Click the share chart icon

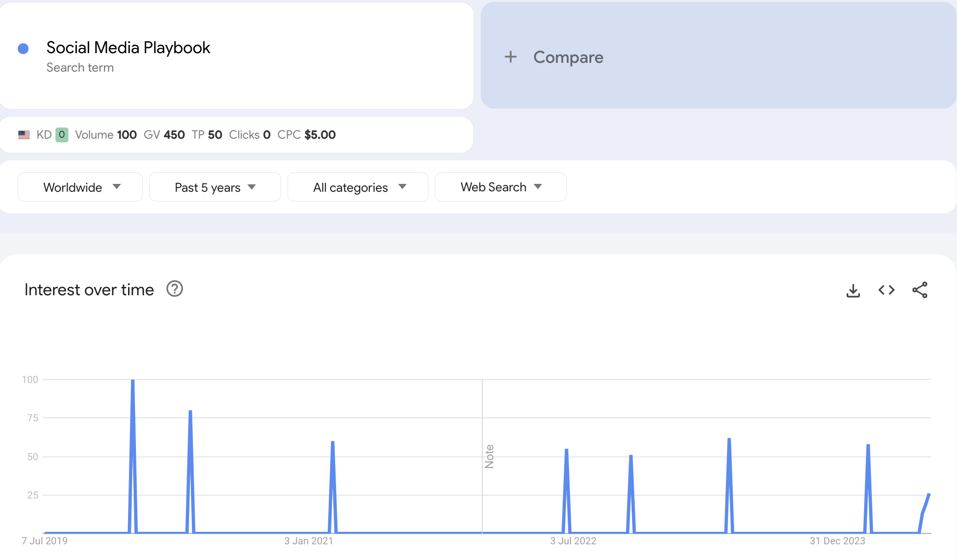tap(920, 290)
